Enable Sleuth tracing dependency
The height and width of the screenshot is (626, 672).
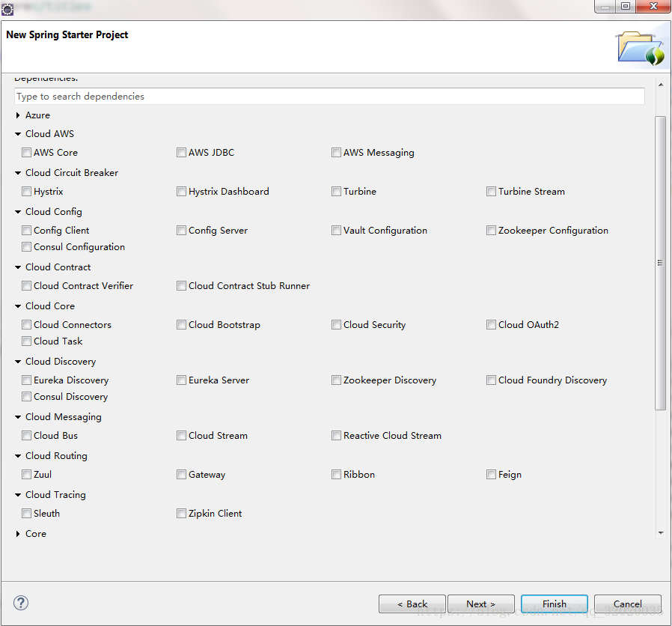[27, 513]
